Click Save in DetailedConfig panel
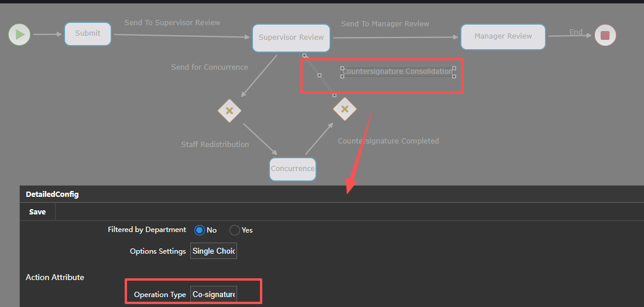Image resolution: width=644 pixels, height=307 pixels. [x=37, y=212]
